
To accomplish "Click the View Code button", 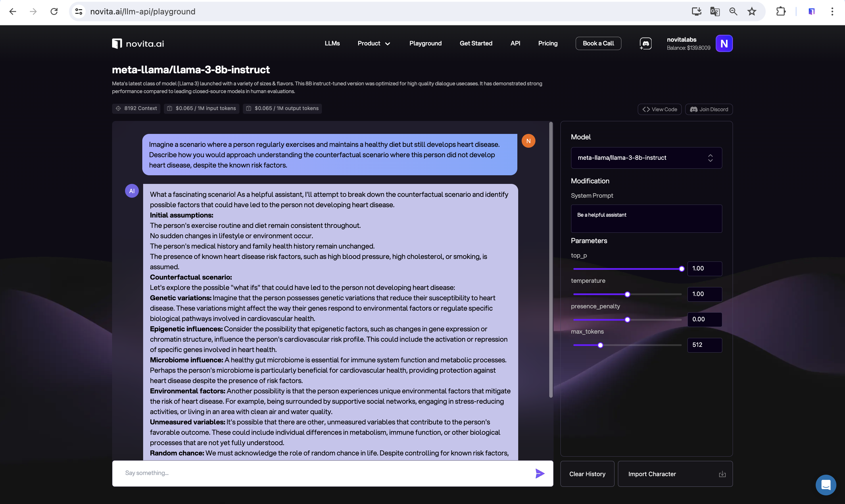I will tap(659, 109).
